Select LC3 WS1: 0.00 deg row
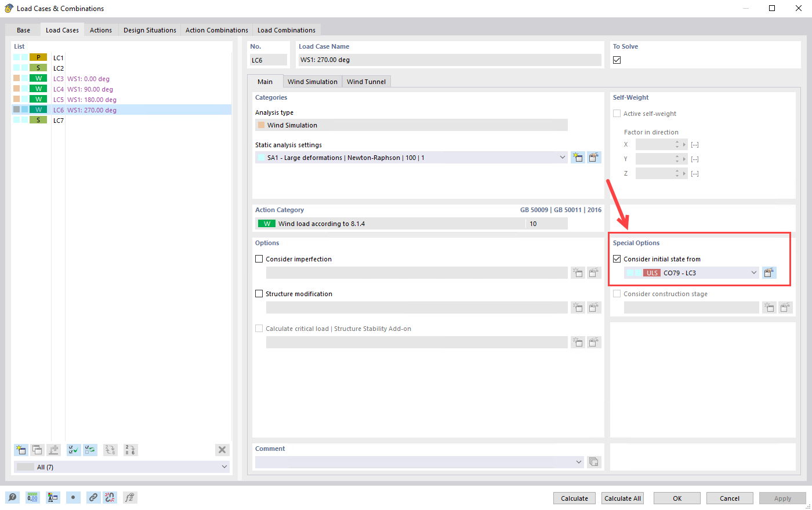The image size is (812, 510). 121,79
